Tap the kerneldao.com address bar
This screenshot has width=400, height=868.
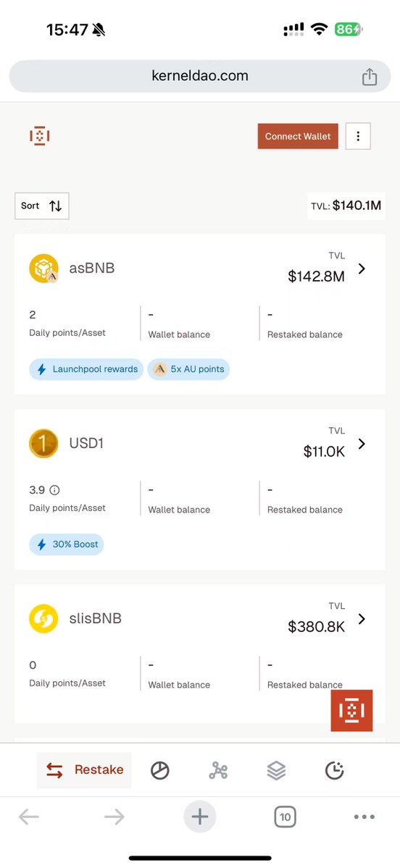pos(200,77)
